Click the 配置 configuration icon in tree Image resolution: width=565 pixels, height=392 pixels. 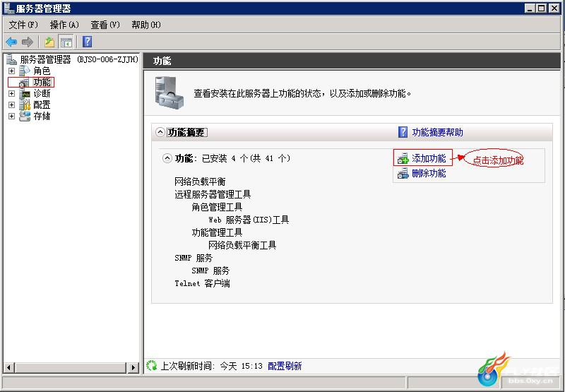point(25,105)
